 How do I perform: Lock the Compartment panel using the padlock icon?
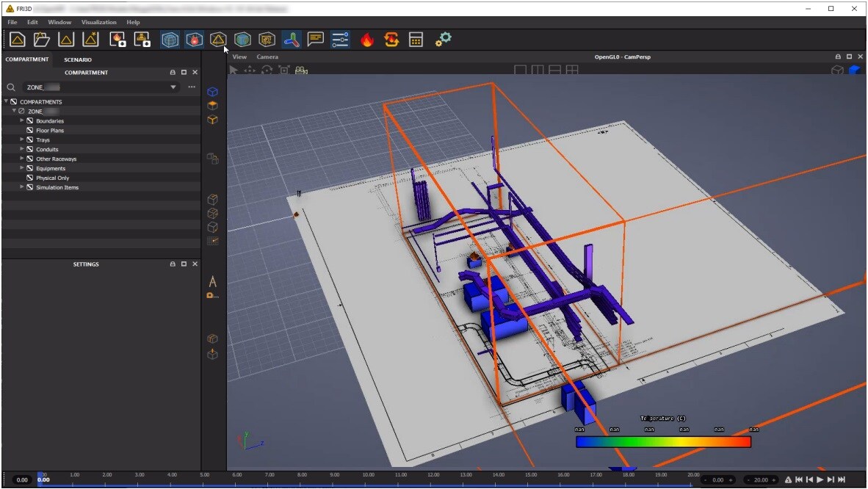pos(173,72)
